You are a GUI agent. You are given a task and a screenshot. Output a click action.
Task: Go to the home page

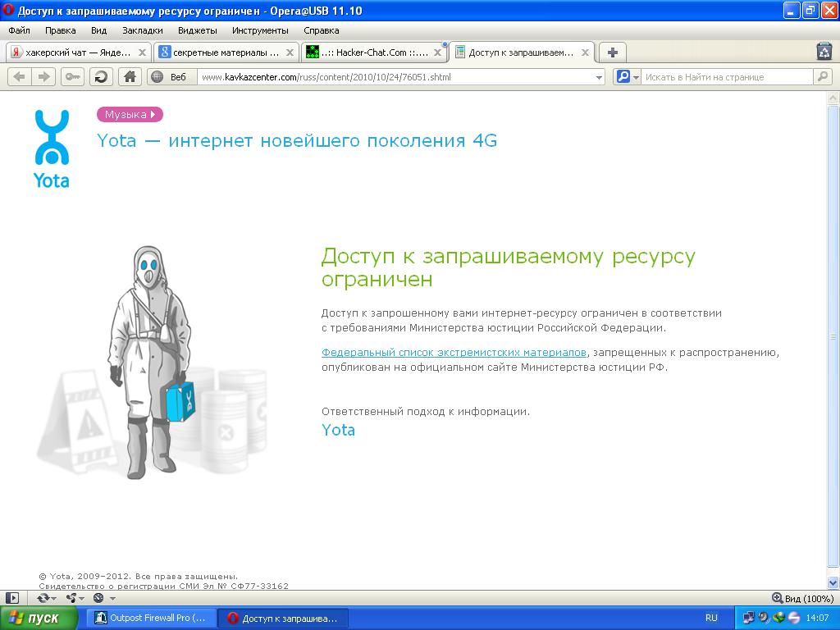[130, 77]
